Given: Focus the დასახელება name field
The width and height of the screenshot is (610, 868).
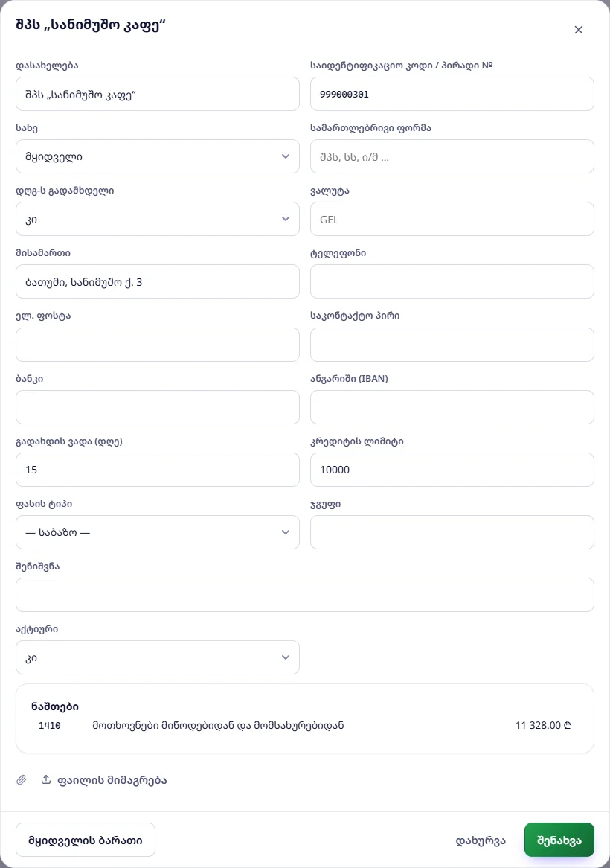Looking at the screenshot, I should (158, 94).
